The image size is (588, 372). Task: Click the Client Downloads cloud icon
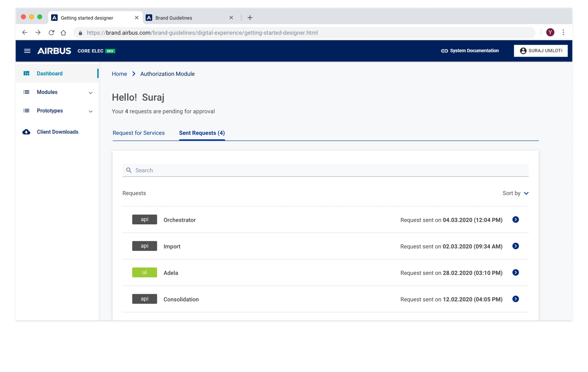point(26,132)
